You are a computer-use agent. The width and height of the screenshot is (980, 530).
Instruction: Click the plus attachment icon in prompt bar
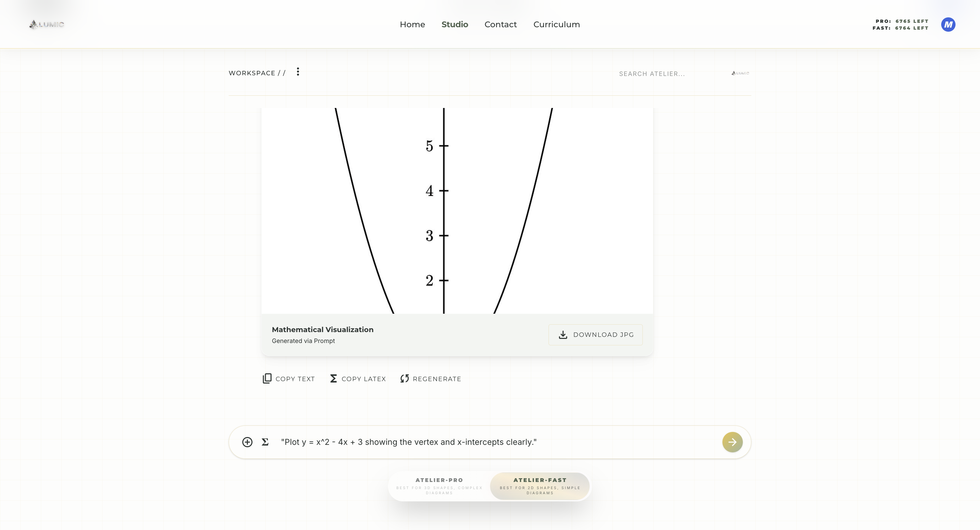coord(247,442)
